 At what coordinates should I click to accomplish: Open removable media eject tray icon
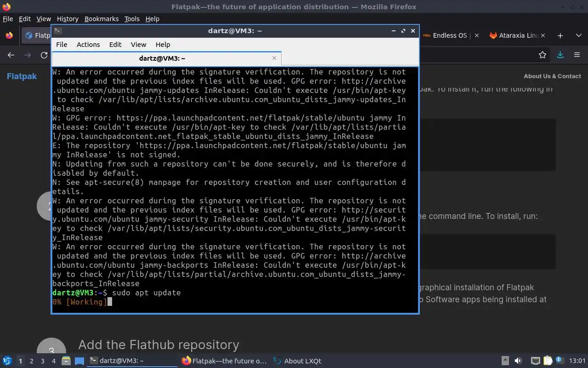(505, 361)
